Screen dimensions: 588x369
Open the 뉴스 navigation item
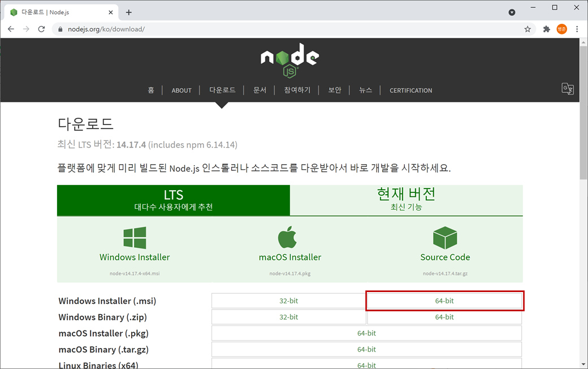tap(365, 90)
